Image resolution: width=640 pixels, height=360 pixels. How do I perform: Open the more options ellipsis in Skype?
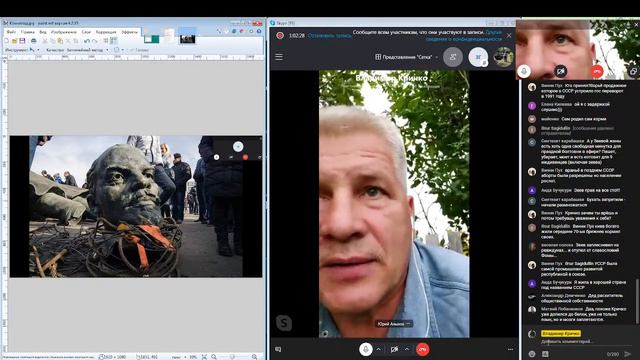(510, 349)
